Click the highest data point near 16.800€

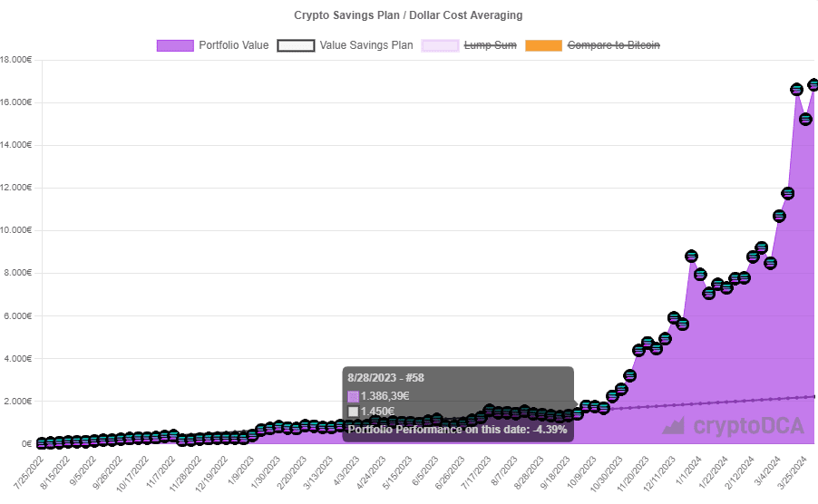(x=813, y=84)
